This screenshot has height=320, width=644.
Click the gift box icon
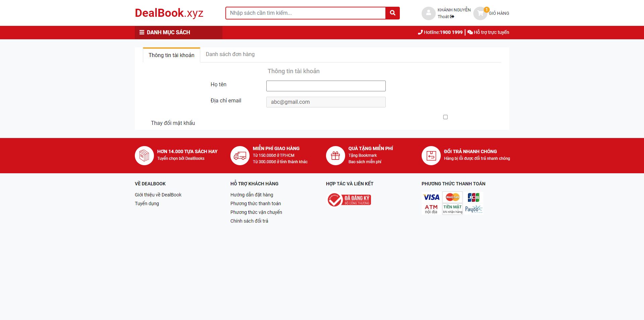335,155
